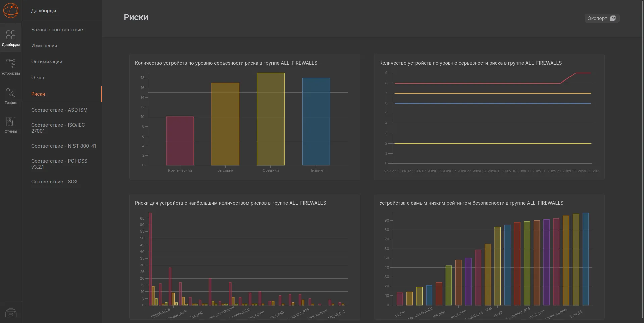
Task: Click the tallest red bar in the risks-by-device chart
Action: tap(150, 259)
